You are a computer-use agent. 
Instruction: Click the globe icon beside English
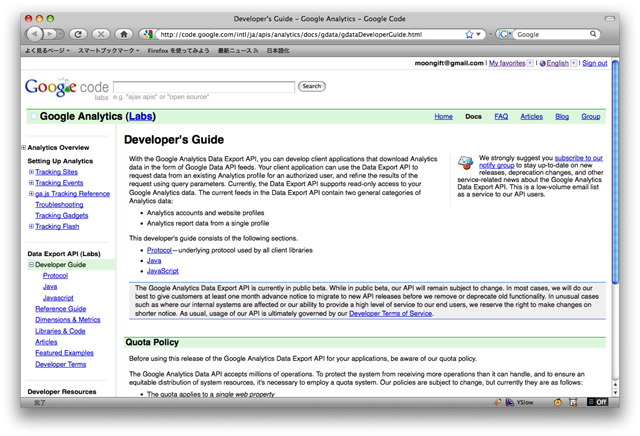542,63
